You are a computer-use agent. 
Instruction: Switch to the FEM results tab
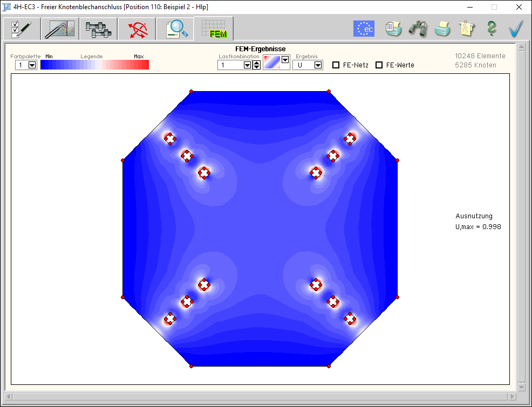pyautogui.click(x=214, y=29)
